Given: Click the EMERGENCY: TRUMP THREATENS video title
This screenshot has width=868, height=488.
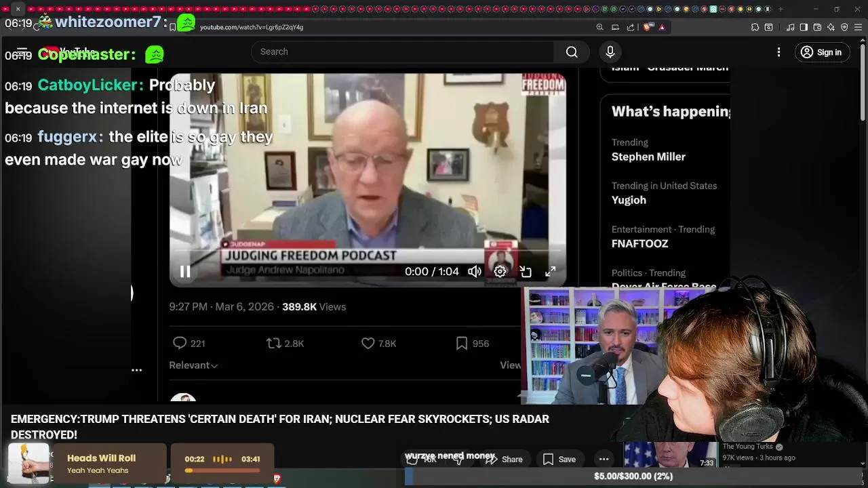Looking at the screenshot, I should [280, 427].
